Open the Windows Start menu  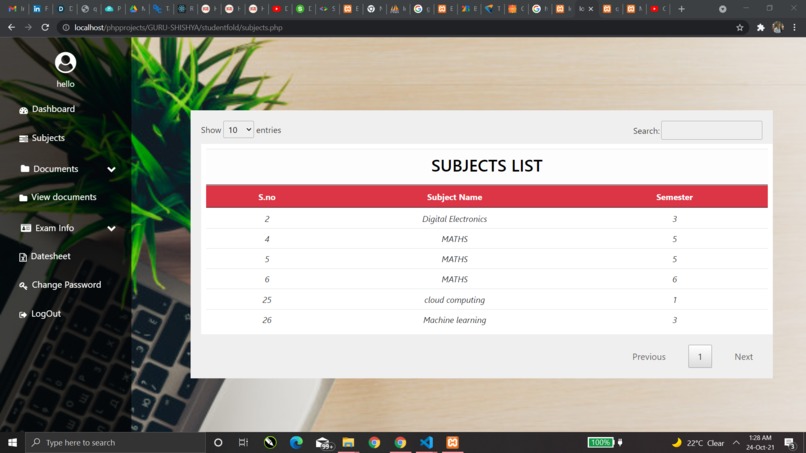point(12,443)
